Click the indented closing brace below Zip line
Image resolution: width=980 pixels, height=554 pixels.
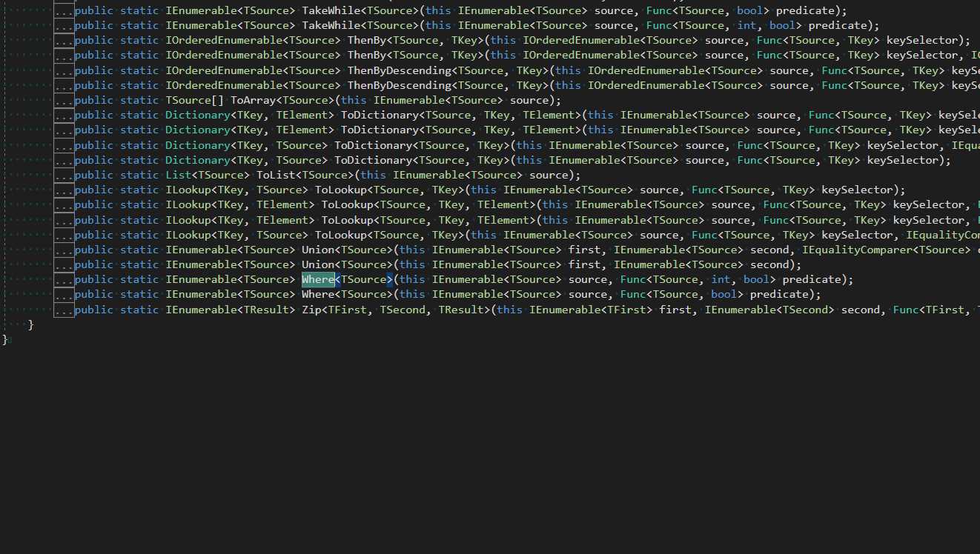click(x=30, y=324)
